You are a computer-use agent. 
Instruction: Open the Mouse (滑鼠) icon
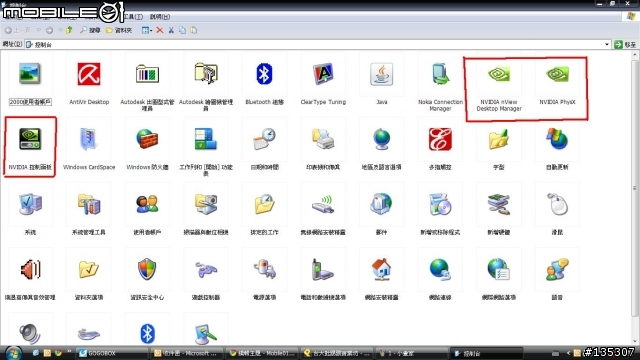coord(557,204)
